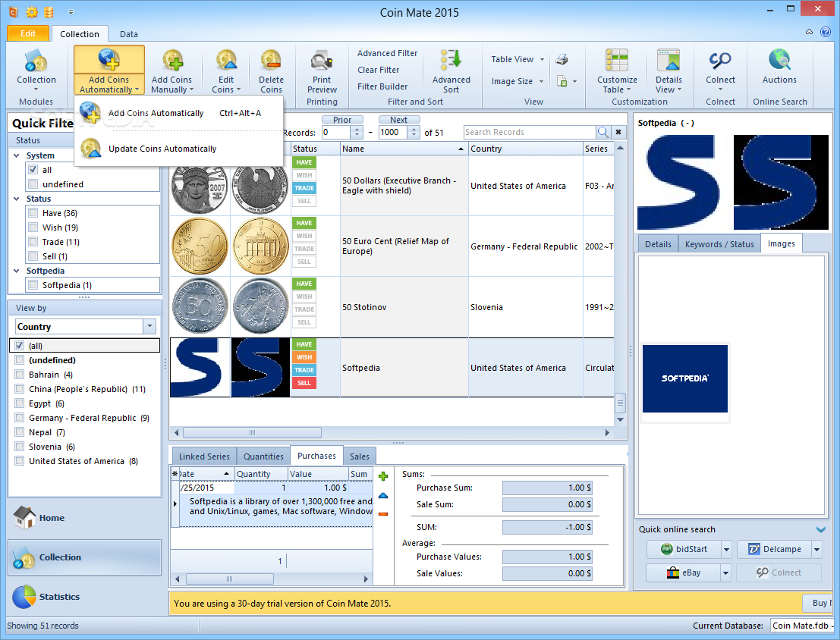Open the help question mark icon
This screenshot has height=640, width=840.
(826, 32)
